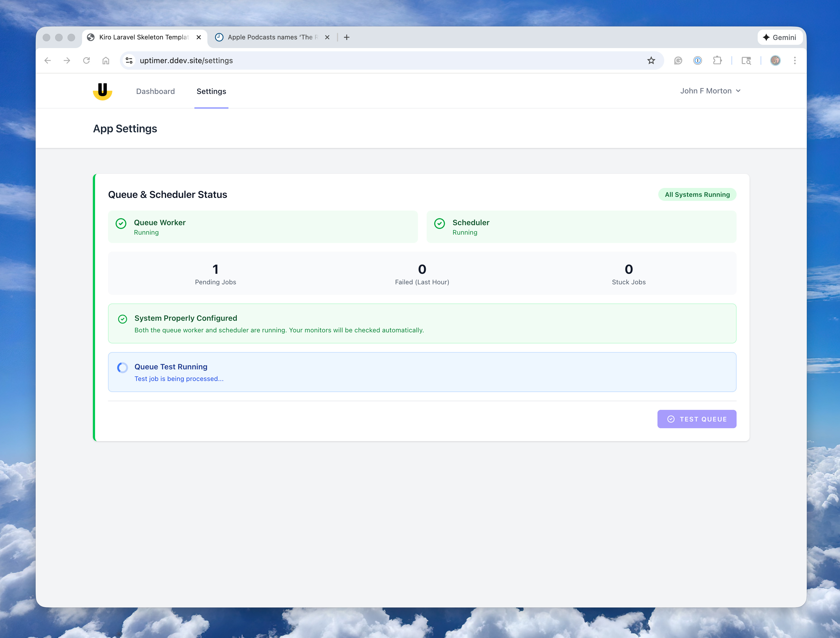Open the Chrome profile avatar

[775, 60]
